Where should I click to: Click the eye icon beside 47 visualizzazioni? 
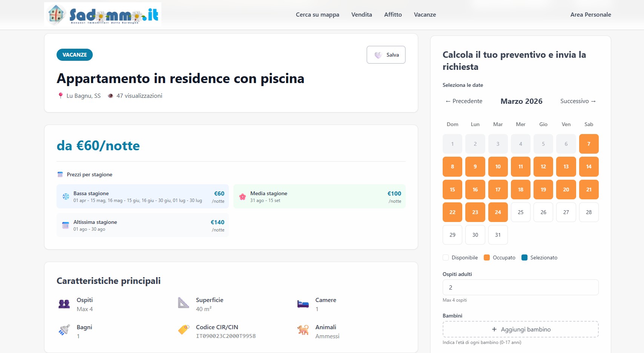point(110,96)
